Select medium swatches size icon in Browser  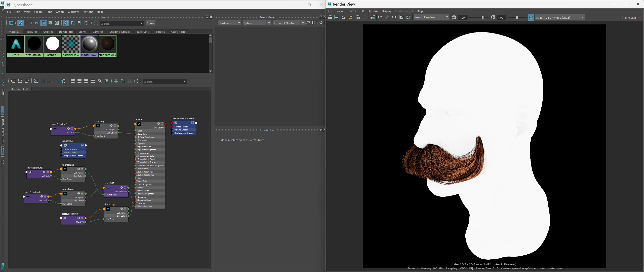(43, 23)
